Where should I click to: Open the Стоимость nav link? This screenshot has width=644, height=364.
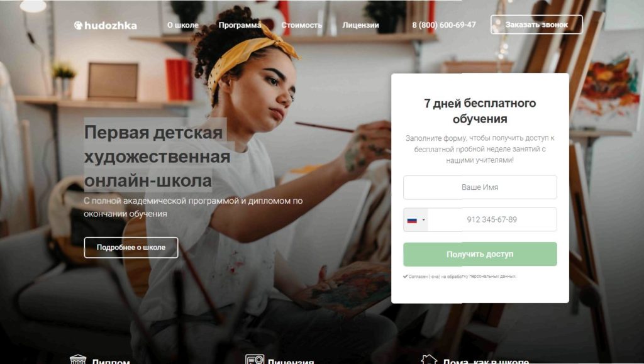tap(301, 25)
